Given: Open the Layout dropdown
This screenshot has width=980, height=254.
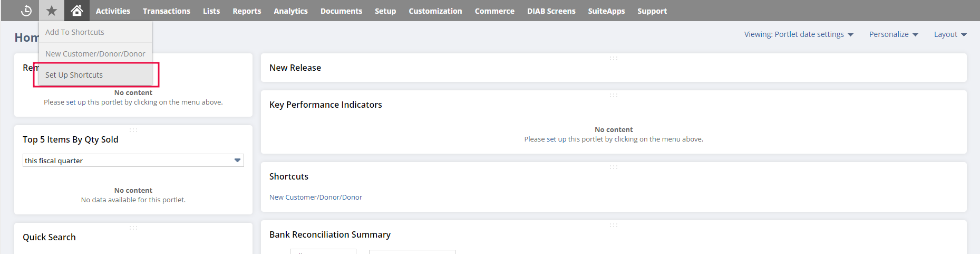Looking at the screenshot, I should (x=950, y=34).
